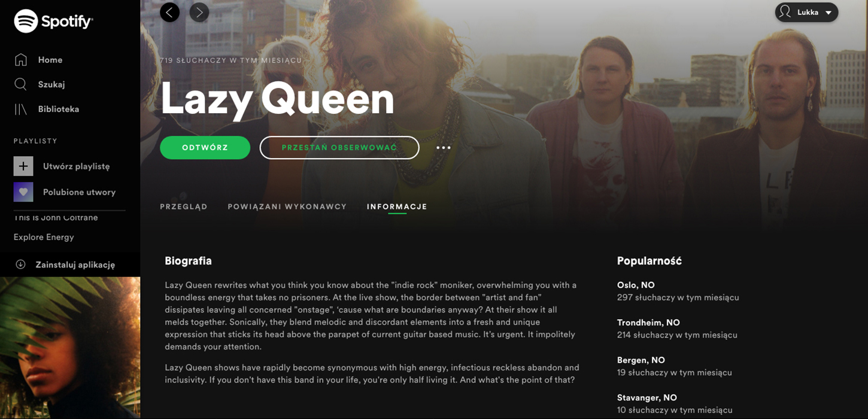This screenshot has width=868, height=419.
Task: Go forward with the right arrow
Action: [x=199, y=12]
